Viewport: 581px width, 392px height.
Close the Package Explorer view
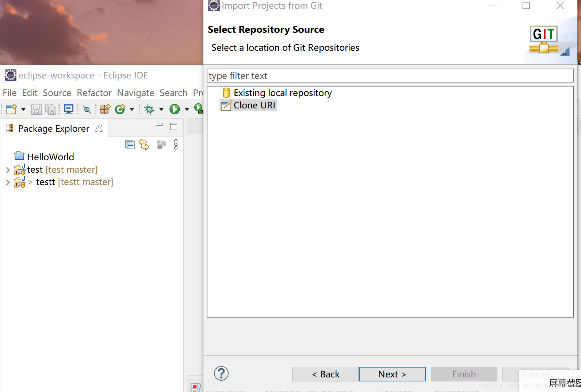[98, 128]
